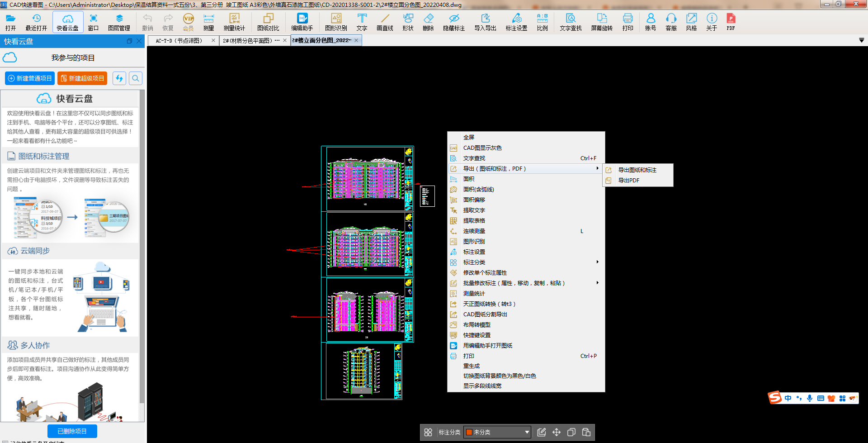Open 文字查找 in the top toolbar

tap(571, 22)
